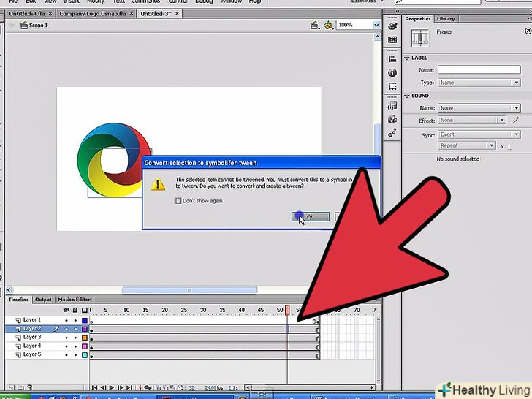Open the sound Name dropdown
Screen dimensions: 532x399
click(479, 108)
